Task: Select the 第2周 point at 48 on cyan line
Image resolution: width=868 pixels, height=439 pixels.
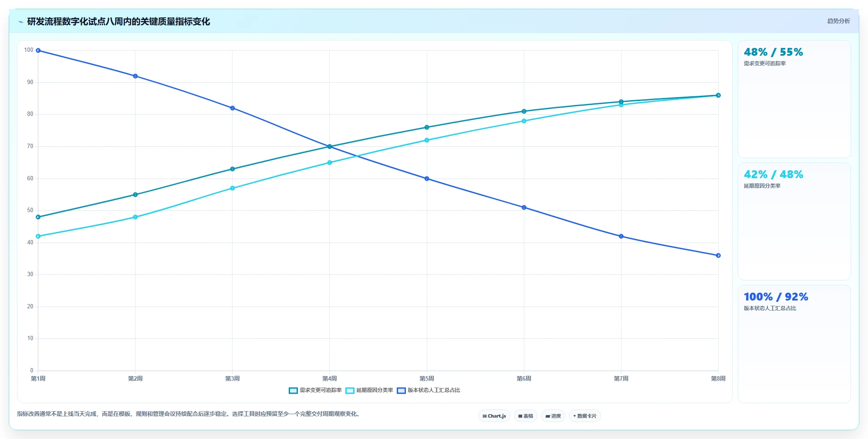Action: pyautogui.click(x=135, y=217)
